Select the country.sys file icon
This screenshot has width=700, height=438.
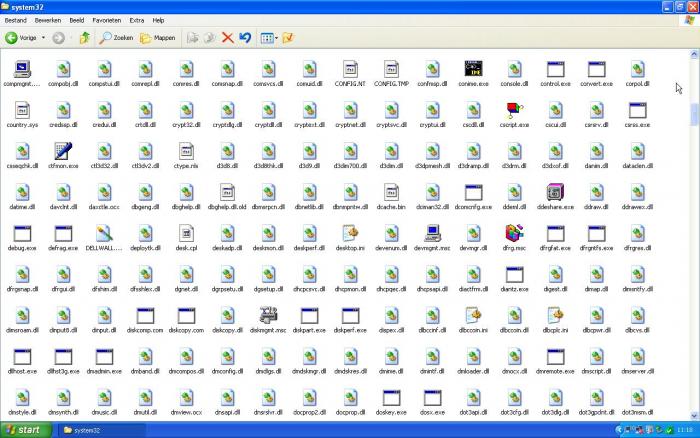(x=22, y=110)
